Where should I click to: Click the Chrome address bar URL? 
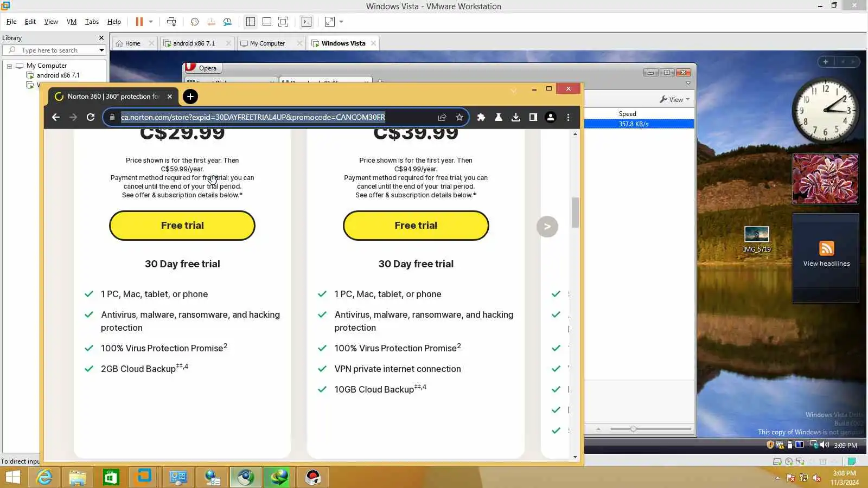click(x=253, y=117)
